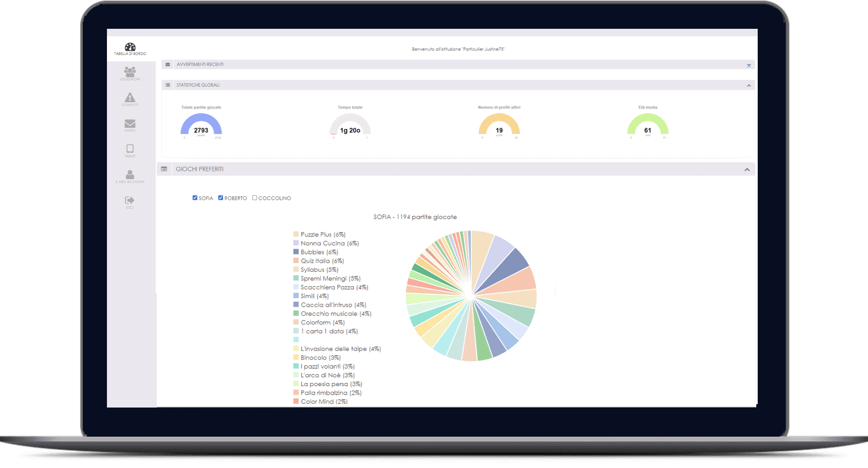Click the Numero di profili attivi gauge
This screenshot has height=468, width=868.
499,126
